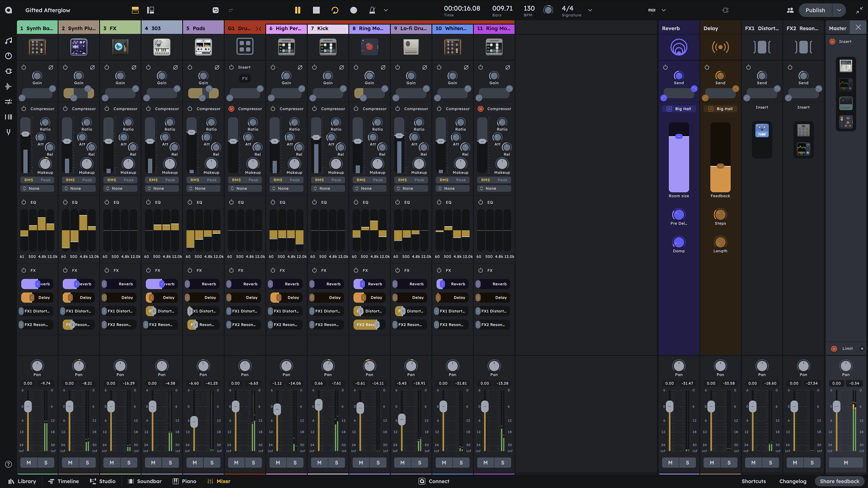The height and width of the screenshot is (488, 868).
Task: Open the Synth Bass instrument device icon
Action: (37, 47)
